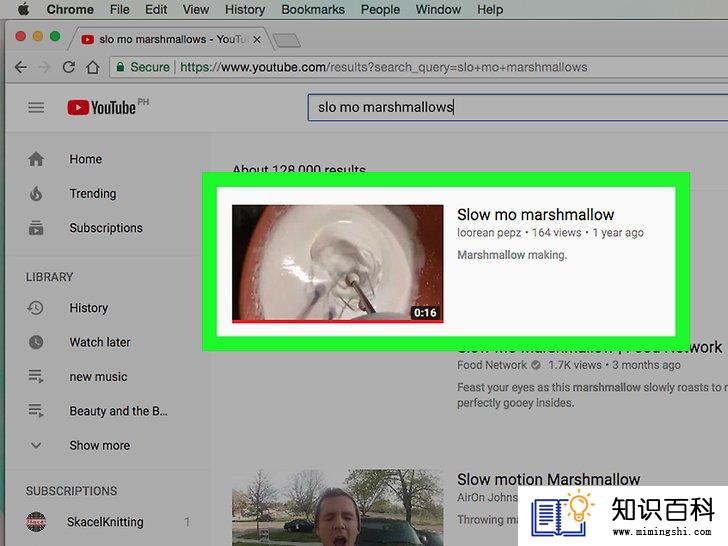
Task: Open Home in the sidebar
Action: pos(85,159)
